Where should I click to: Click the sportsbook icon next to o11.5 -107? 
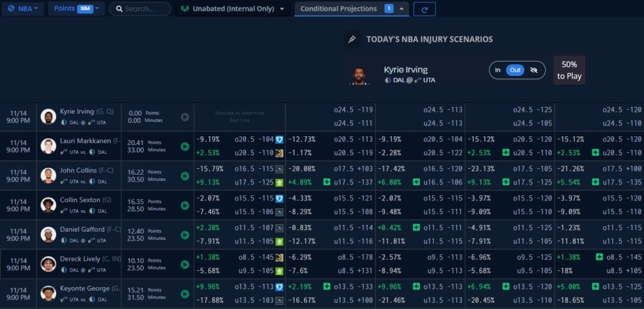279,228
